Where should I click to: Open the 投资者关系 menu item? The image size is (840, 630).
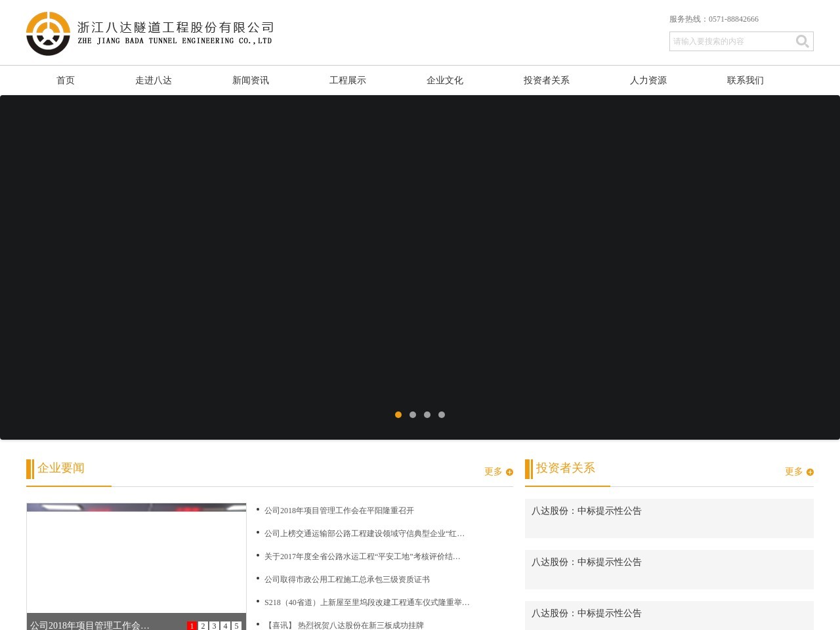[547, 80]
